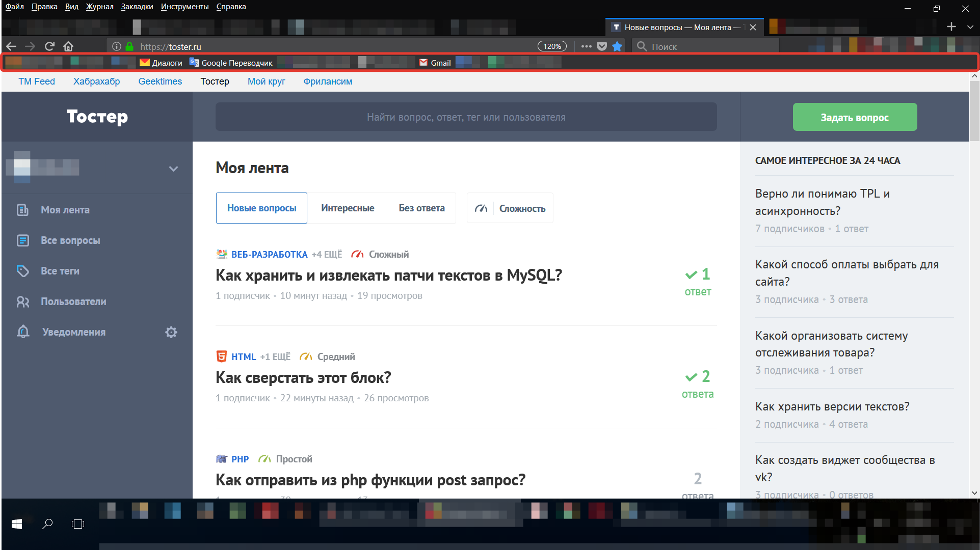Open the browser home page icon
980x550 pixels.
(x=68, y=46)
